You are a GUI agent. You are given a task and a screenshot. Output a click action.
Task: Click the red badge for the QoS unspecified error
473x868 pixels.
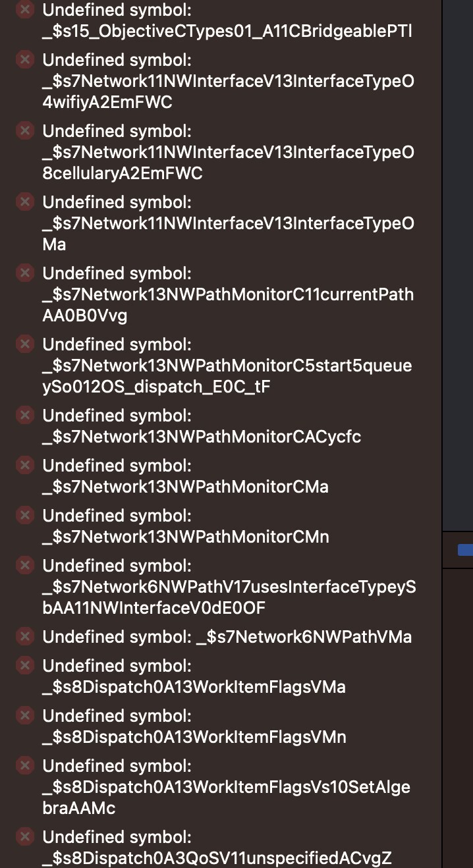click(x=24, y=836)
